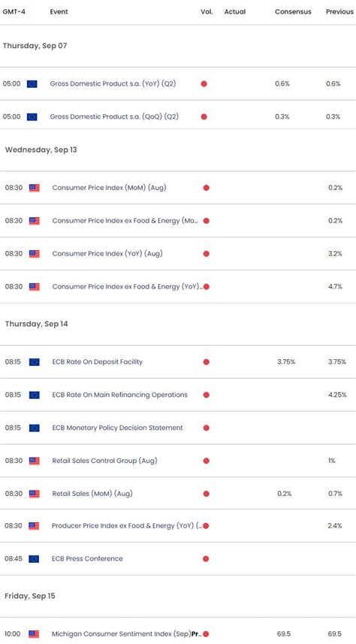Click the EU flag beside GDP YoY event
This screenshot has width=356, height=644.
pos(32,83)
